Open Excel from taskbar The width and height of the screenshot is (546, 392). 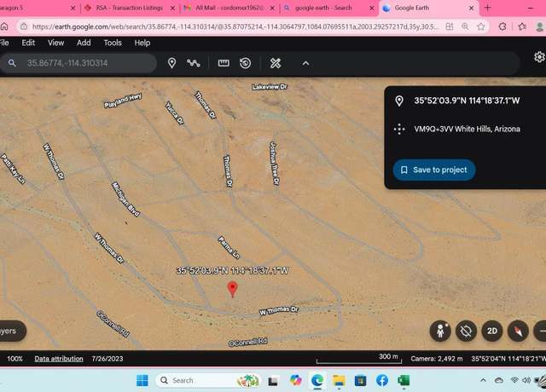point(404,381)
